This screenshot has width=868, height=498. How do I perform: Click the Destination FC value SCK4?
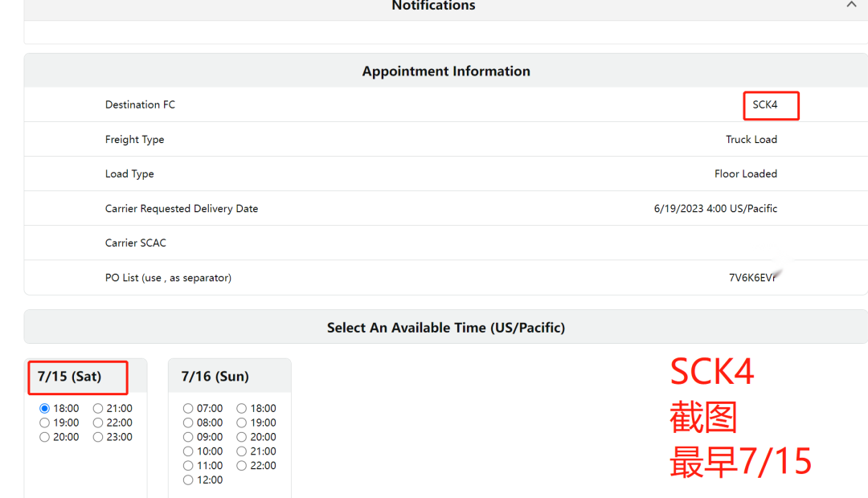764,105
